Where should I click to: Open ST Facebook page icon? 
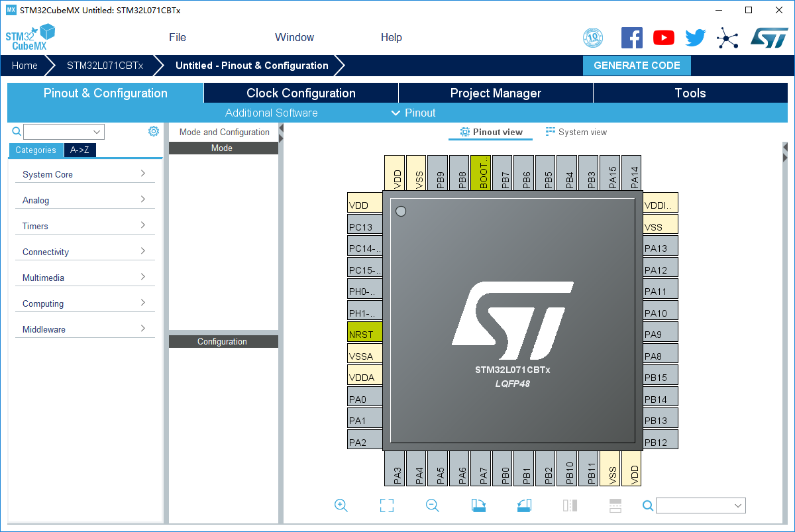632,38
